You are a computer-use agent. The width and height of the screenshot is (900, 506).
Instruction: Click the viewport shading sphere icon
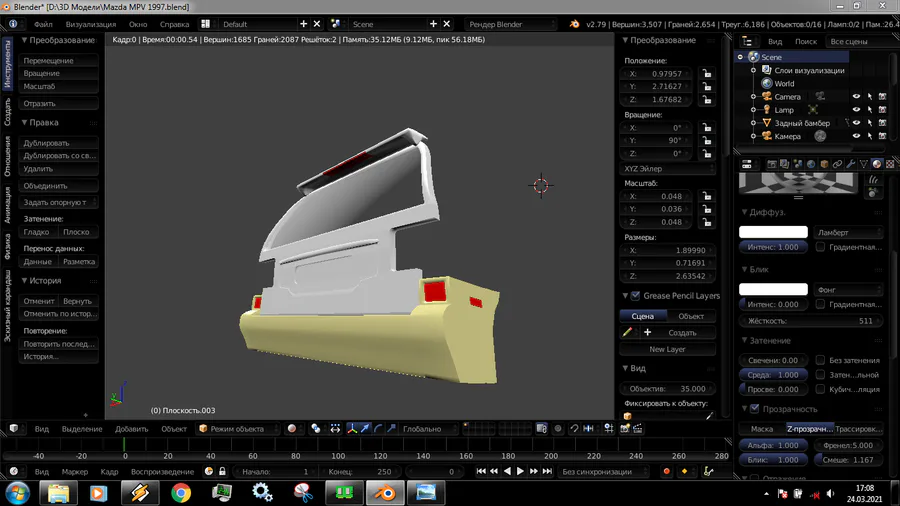(x=292, y=429)
